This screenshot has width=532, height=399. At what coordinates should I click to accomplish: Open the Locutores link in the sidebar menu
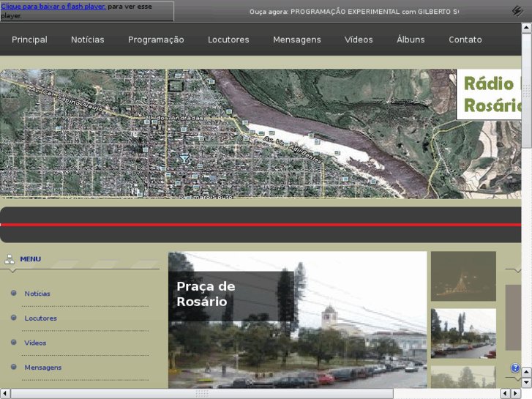[x=40, y=318]
